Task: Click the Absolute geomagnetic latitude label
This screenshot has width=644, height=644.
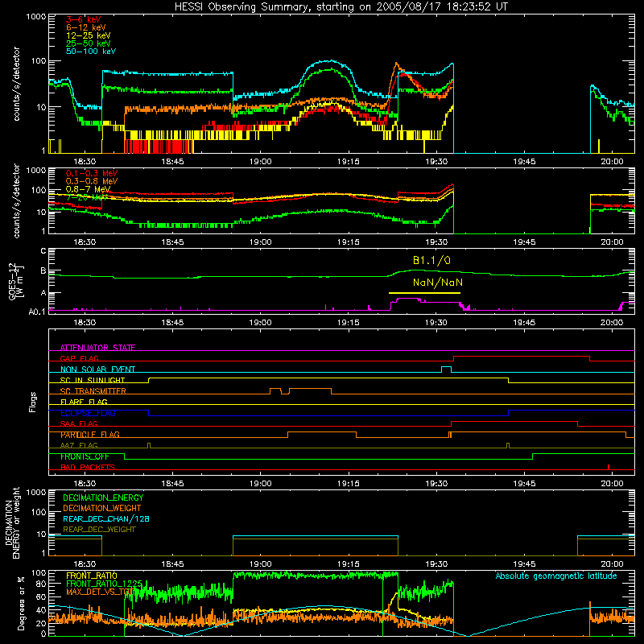Action: pos(556,576)
